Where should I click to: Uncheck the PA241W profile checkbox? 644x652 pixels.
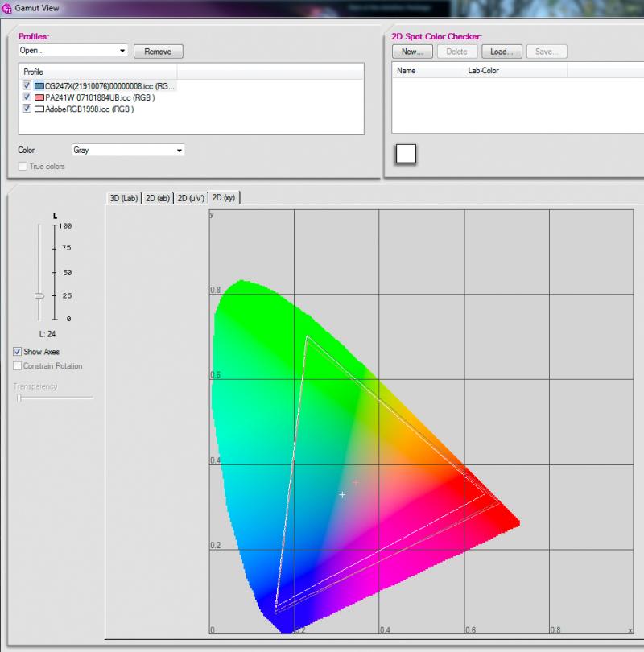tap(27, 97)
